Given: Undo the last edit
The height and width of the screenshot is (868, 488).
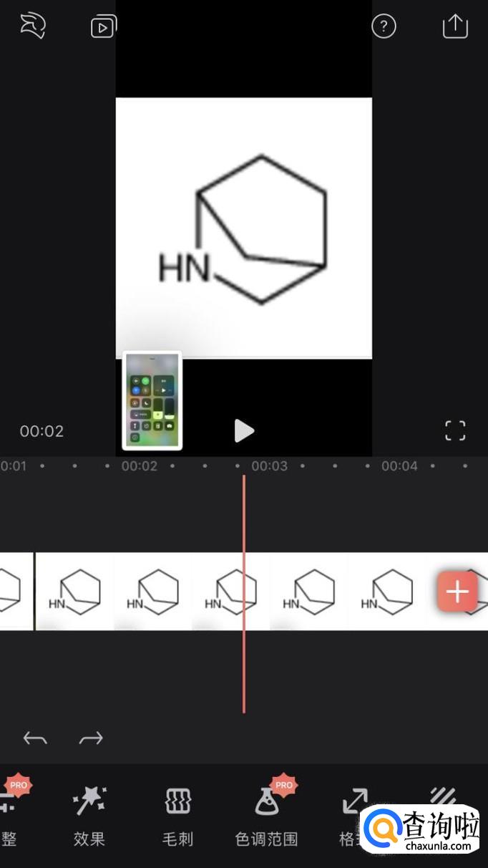Looking at the screenshot, I should click(35, 738).
